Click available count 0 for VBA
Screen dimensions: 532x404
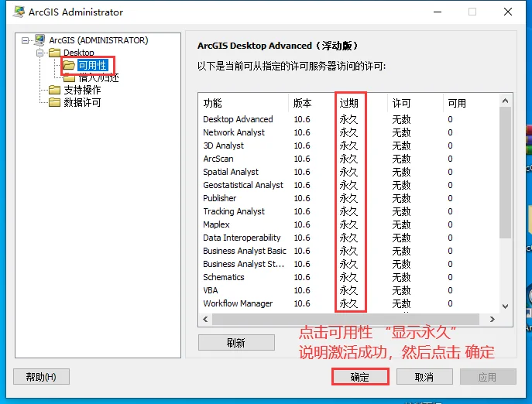tap(450, 290)
